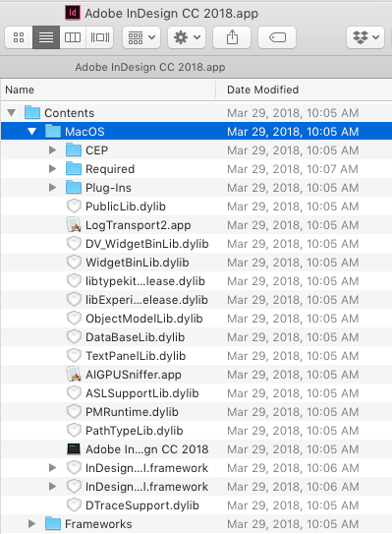Select the PublicLib.dylib file name

pos(126,207)
